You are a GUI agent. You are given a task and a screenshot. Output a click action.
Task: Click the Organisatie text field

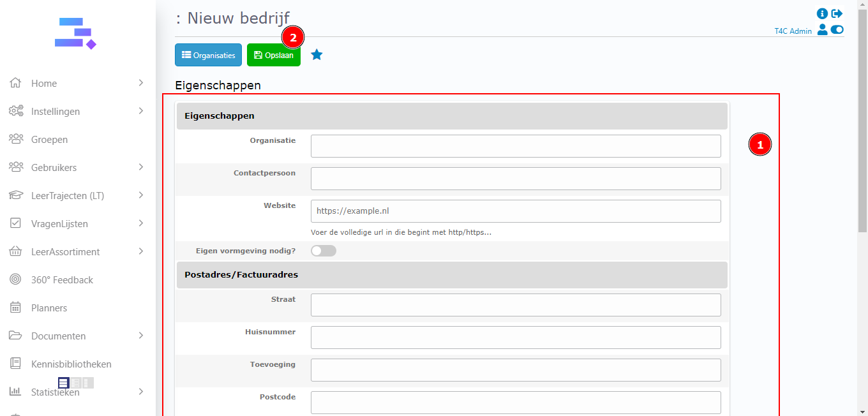516,146
